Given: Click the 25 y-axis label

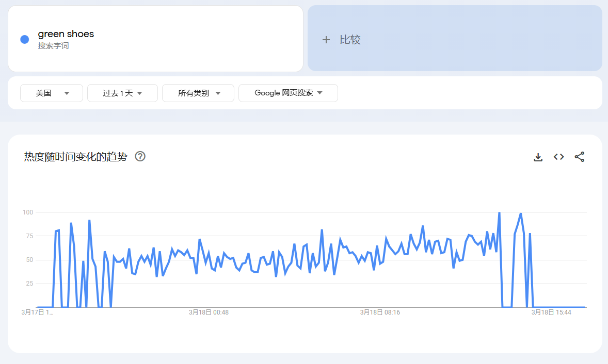Looking at the screenshot, I should (29, 284).
